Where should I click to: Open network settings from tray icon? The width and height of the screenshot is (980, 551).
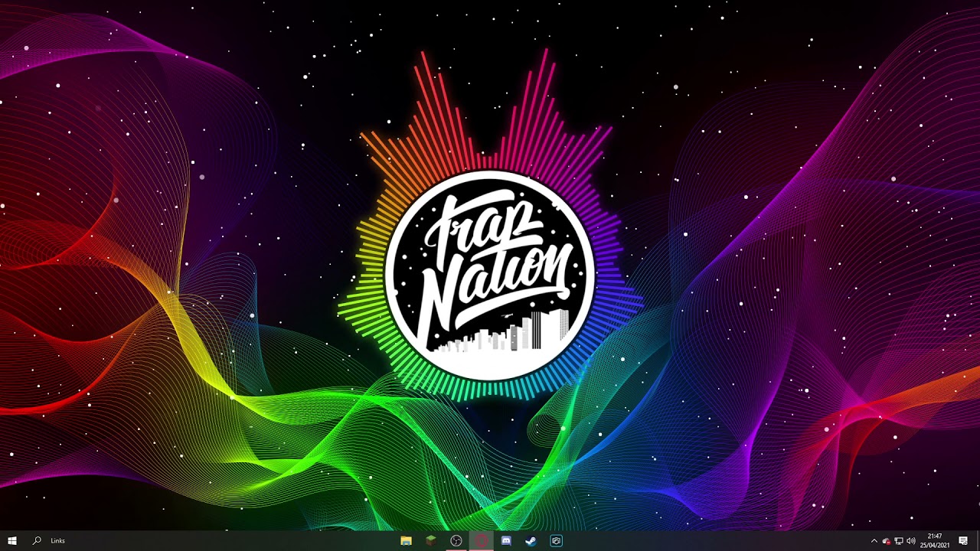pos(899,541)
